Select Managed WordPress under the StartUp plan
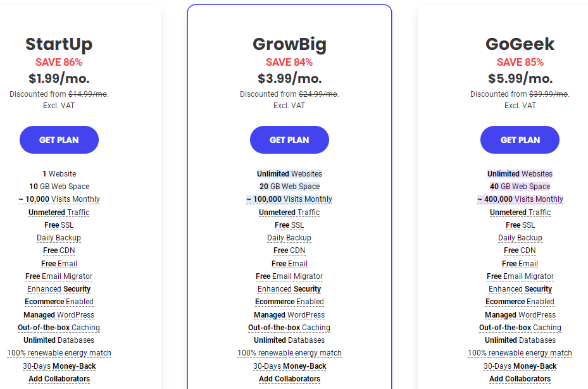588x389 pixels. [59, 314]
